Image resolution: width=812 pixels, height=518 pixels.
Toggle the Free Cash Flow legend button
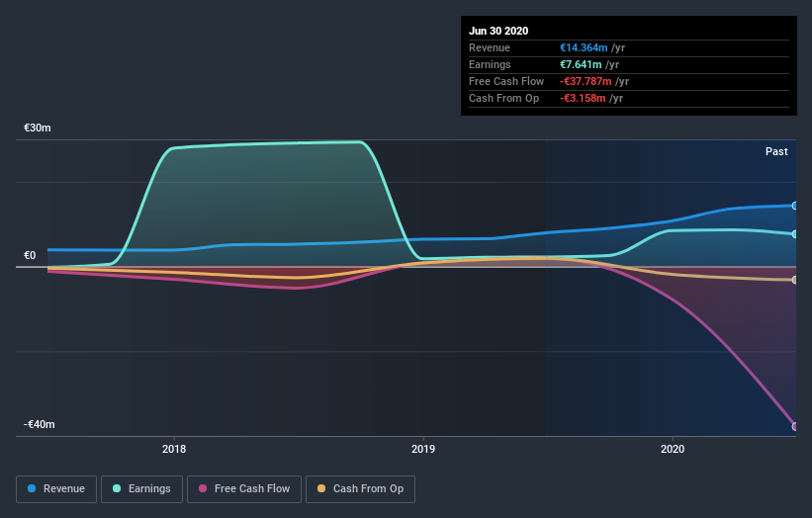point(244,489)
